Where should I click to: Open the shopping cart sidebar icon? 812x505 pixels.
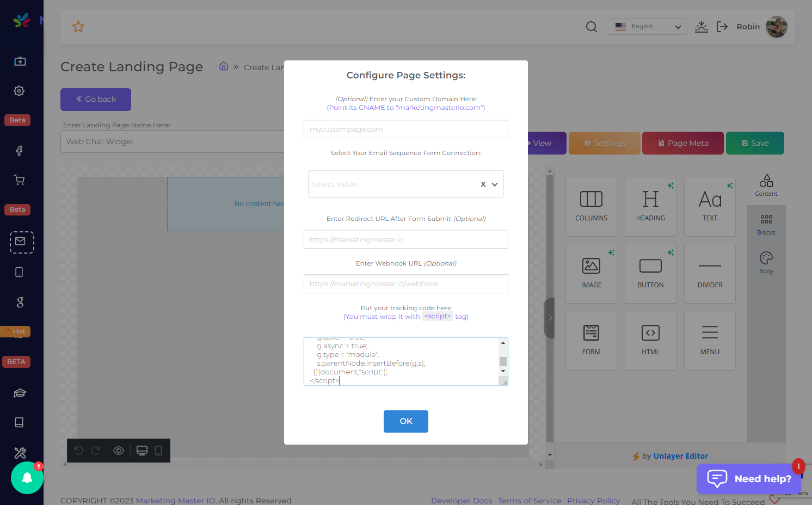point(20,180)
